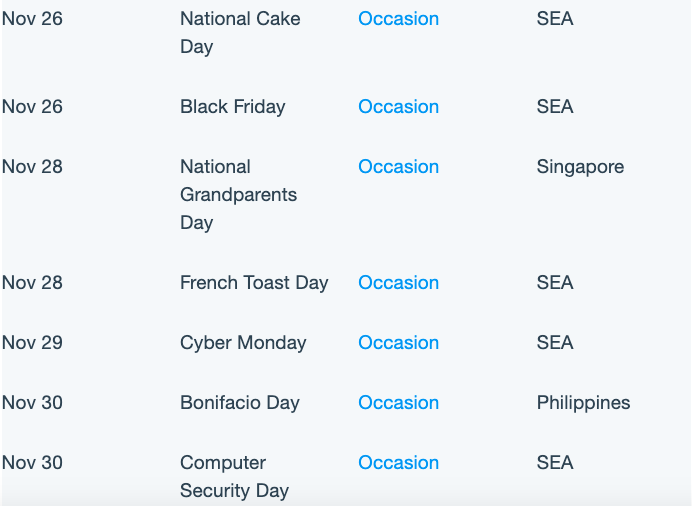Open Occasion link for French Toast Day
This screenshot has width=692, height=506.
(x=398, y=282)
